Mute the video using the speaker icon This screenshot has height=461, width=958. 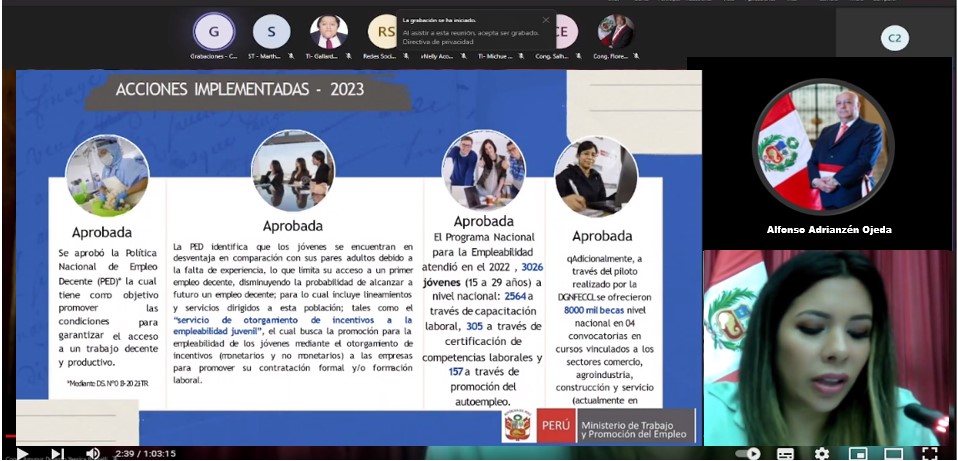click(x=92, y=453)
